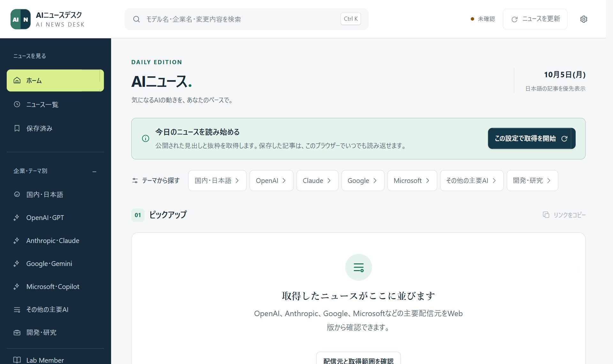613x364 pixels.
Task: Click the sparkle icon beside Microsoft・Copilot
Action: [17, 286]
